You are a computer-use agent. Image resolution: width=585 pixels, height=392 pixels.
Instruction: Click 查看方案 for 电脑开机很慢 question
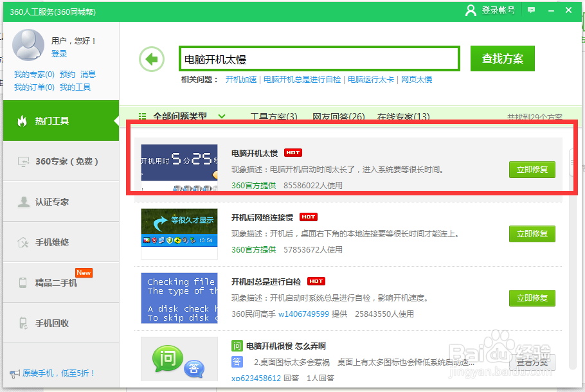tap(532, 362)
